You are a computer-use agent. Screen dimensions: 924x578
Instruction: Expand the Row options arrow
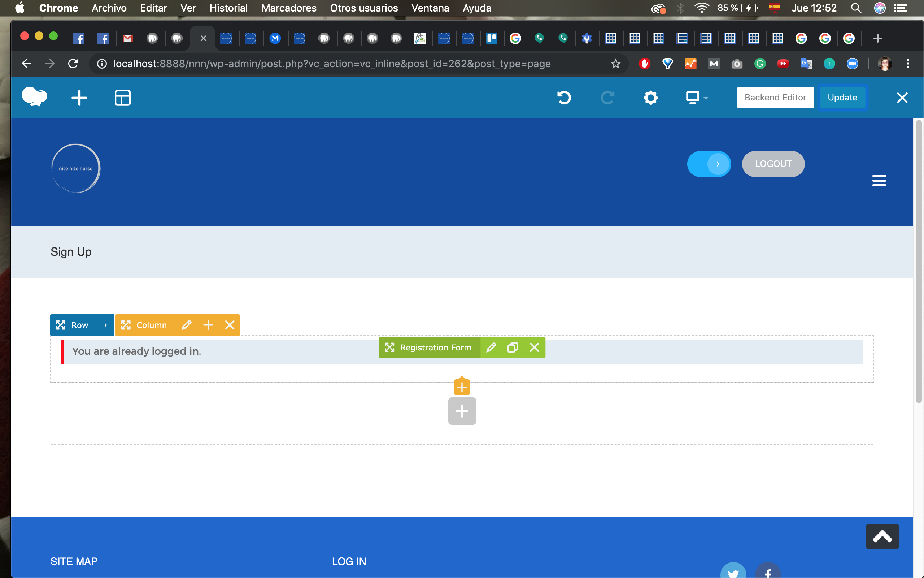tap(106, 325)
